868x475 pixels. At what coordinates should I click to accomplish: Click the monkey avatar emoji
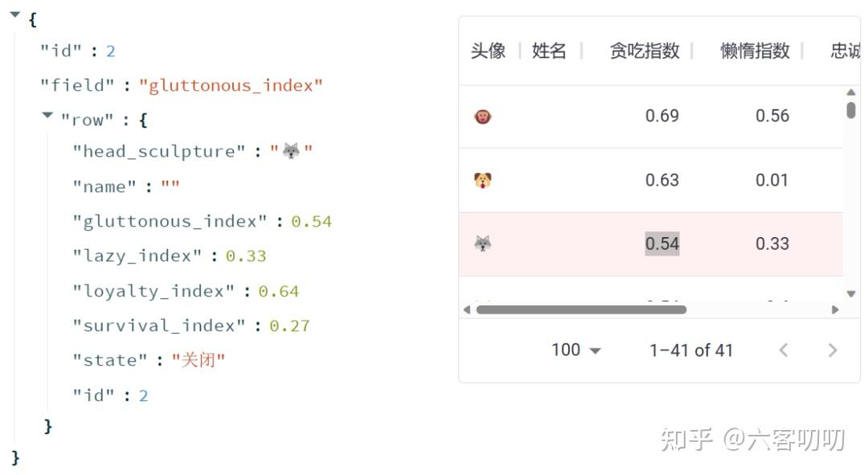[x=482, y=117]
